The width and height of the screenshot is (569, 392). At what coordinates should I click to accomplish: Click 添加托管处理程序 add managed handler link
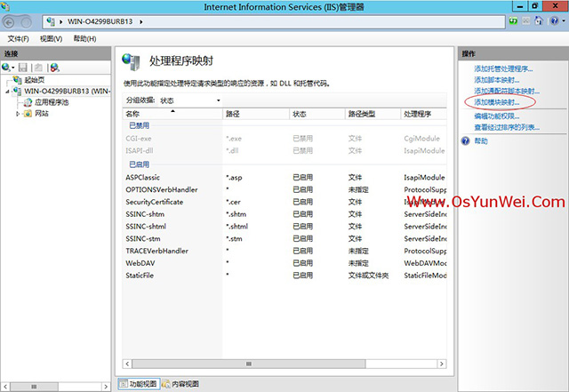503,68
